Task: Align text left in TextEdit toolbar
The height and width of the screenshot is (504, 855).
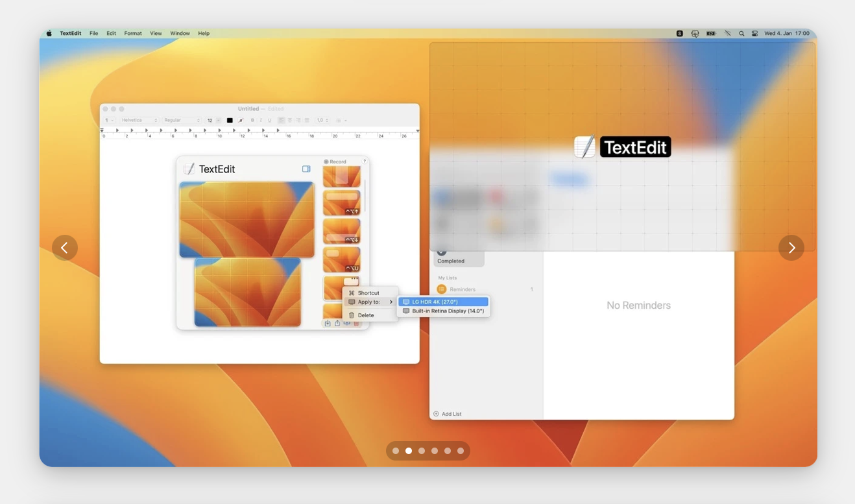Action: (282, 120)
